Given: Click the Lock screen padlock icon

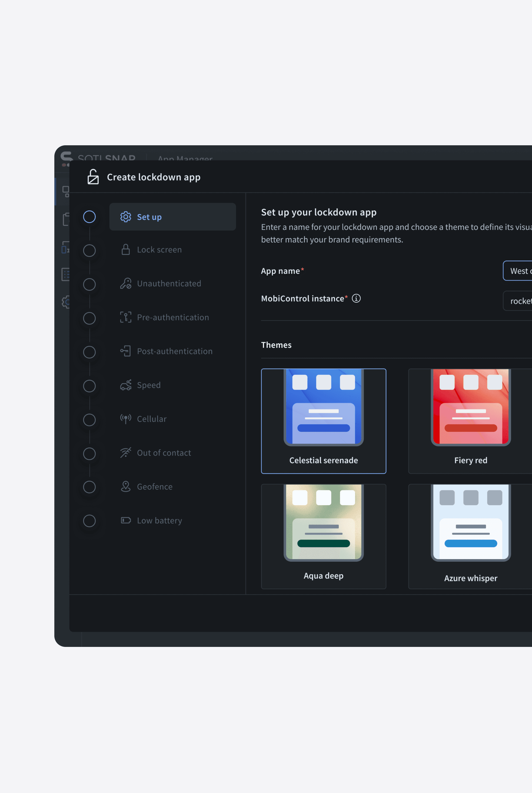Looking at the screenshot, I should [125, 249].
